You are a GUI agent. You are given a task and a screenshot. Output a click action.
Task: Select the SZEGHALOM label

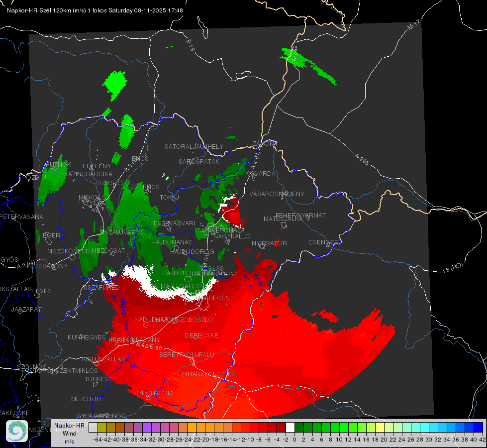(153, 393)
